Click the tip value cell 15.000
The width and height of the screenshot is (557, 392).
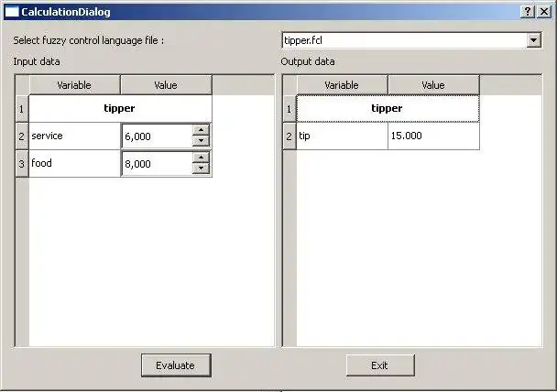pos(433,136)
